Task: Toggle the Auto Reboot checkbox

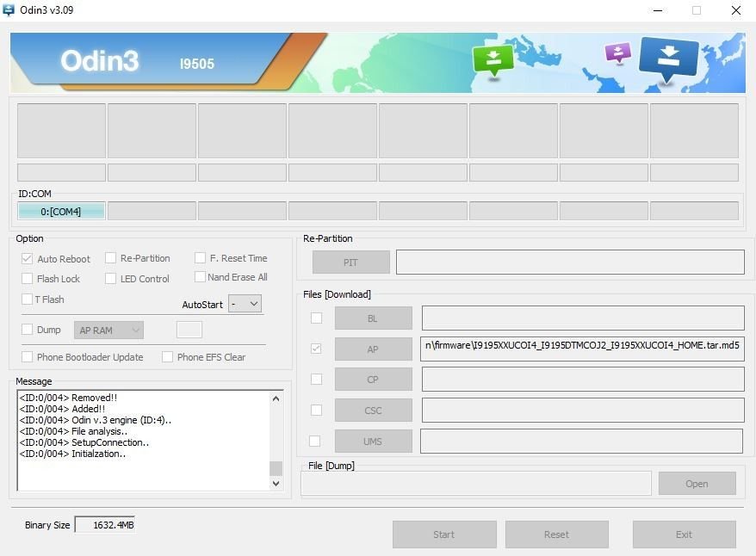Action: click(x=27, y=259)
